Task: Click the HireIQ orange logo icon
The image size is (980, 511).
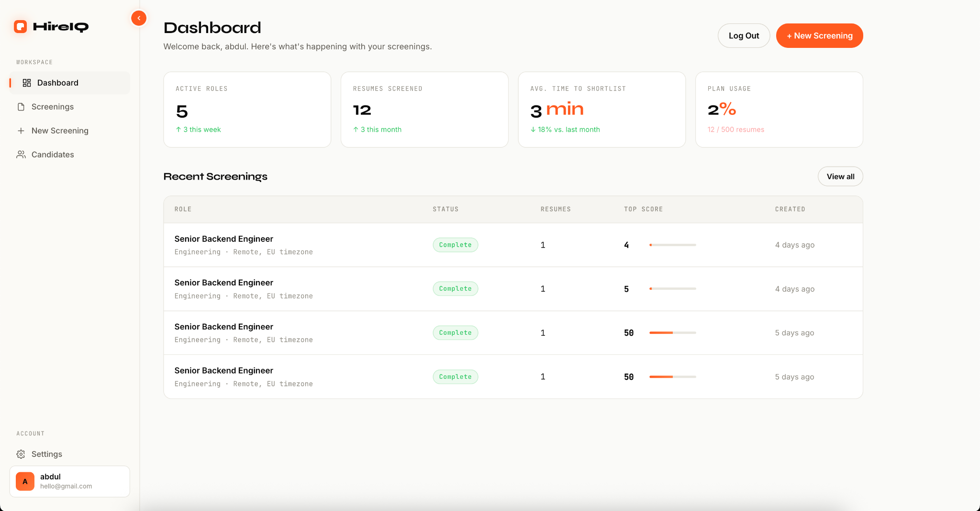Action: [20, 26]
